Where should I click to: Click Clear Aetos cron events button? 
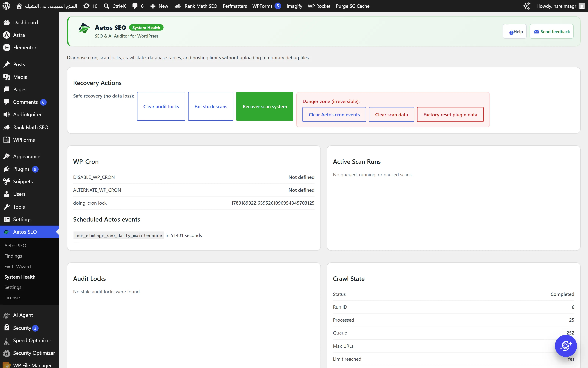tap(334, 114)
